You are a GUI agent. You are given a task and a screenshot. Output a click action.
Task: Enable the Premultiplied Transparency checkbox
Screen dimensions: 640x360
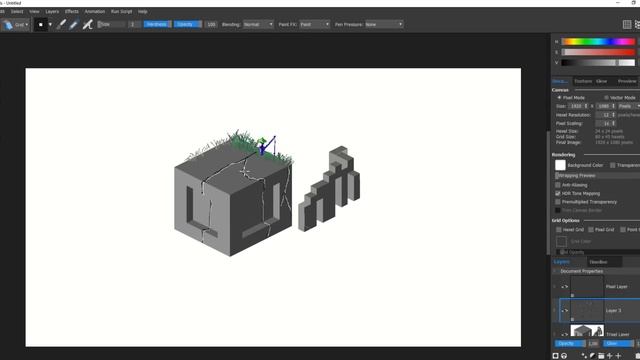tap(558, 202)
